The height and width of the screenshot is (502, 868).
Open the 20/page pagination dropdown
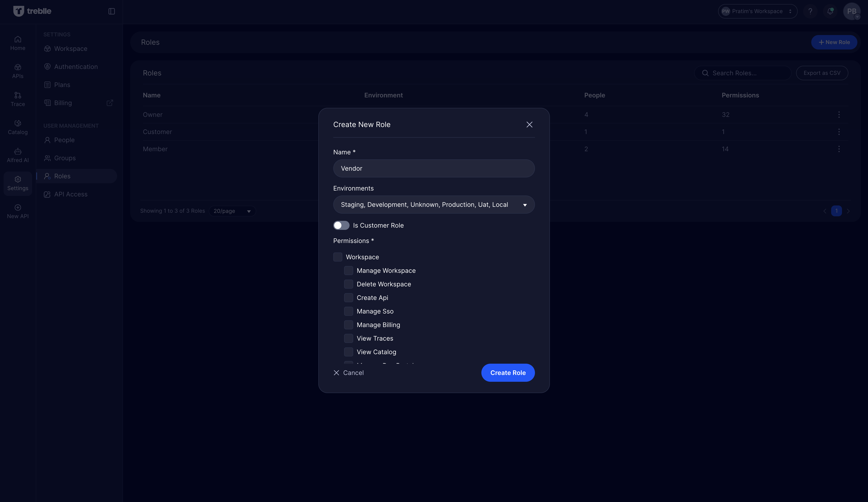pos(232,211)
